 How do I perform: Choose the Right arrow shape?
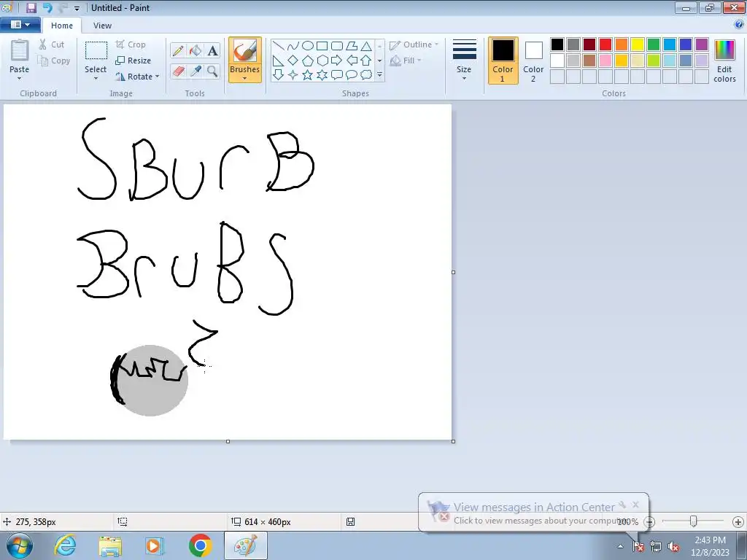pos(337,61)
